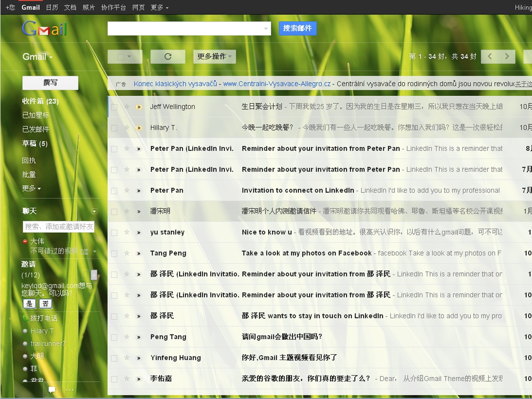Click importance marker on Peng Tang email
Image resolution: width=532 pixels, height=399 pixels.
[x=139, y=337]
